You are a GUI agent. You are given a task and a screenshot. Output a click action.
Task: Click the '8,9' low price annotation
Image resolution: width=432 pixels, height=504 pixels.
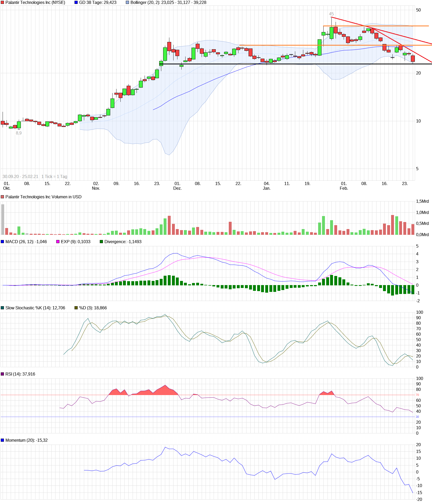pos(19,133)
